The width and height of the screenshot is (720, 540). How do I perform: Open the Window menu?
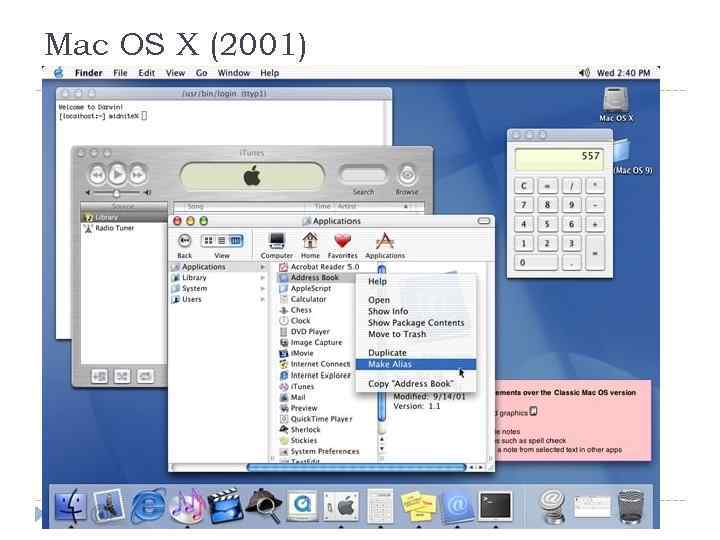pyautogui.click(x=234, y=73)
